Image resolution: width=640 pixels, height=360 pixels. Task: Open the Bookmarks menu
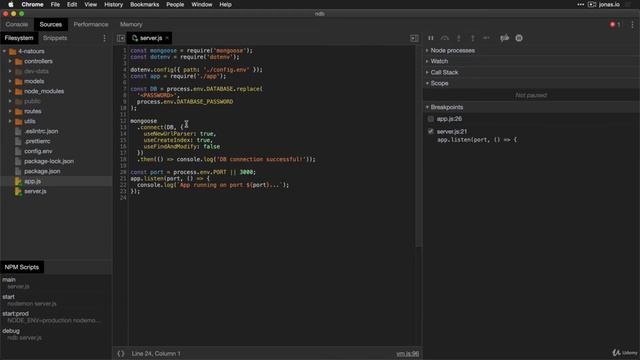click(144, 4)
